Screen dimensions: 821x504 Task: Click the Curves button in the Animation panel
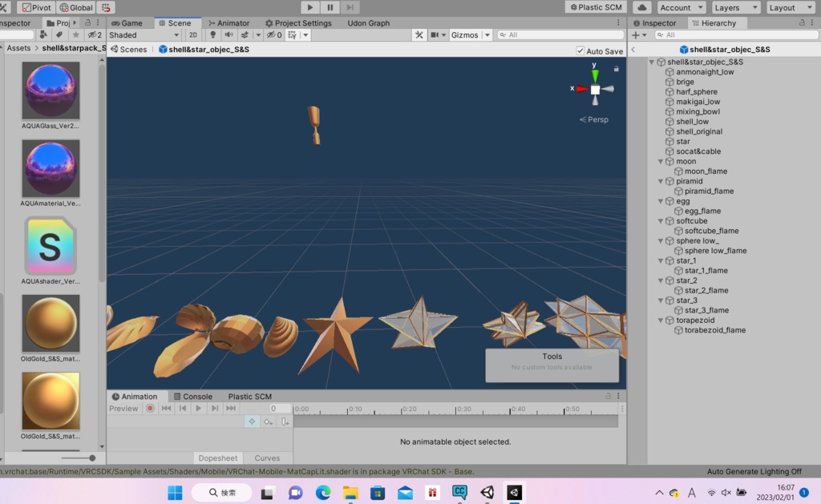pos(268,458)
